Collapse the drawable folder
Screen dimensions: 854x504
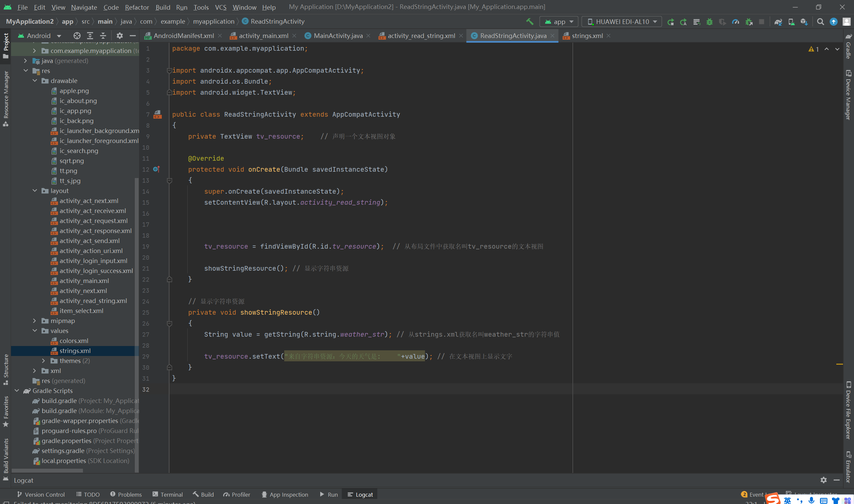coord(34,81)
